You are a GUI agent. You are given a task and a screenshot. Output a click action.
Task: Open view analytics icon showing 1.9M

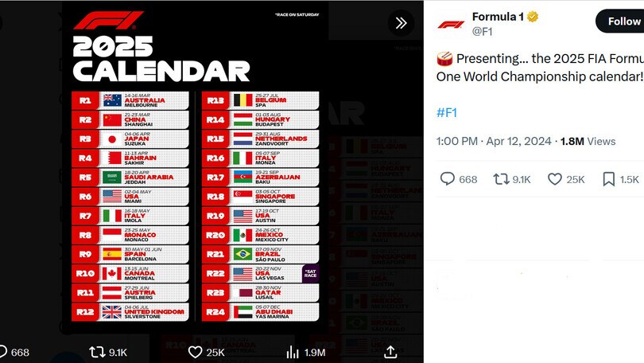pyautogui.click(x=293, y=352)
